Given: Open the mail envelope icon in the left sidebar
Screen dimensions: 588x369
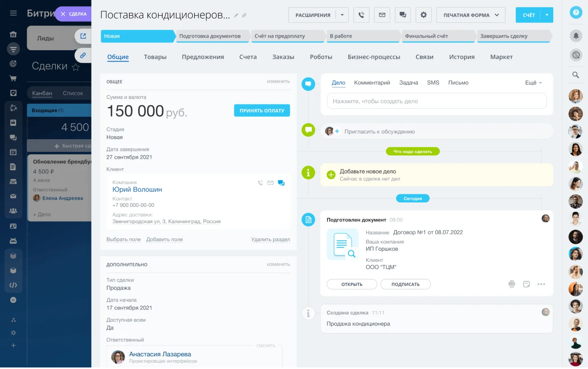Looking at the screenshot, I should (13, 196).
